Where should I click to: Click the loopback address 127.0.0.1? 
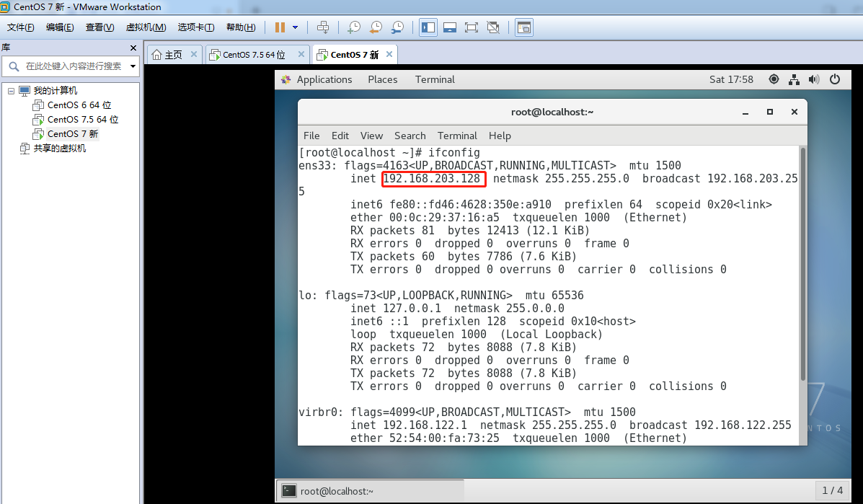[x=412, y=308]
